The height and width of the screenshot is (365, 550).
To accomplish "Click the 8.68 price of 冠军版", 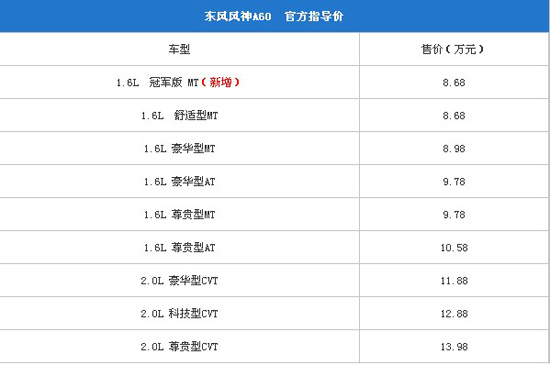I will [x=454, y=82].
